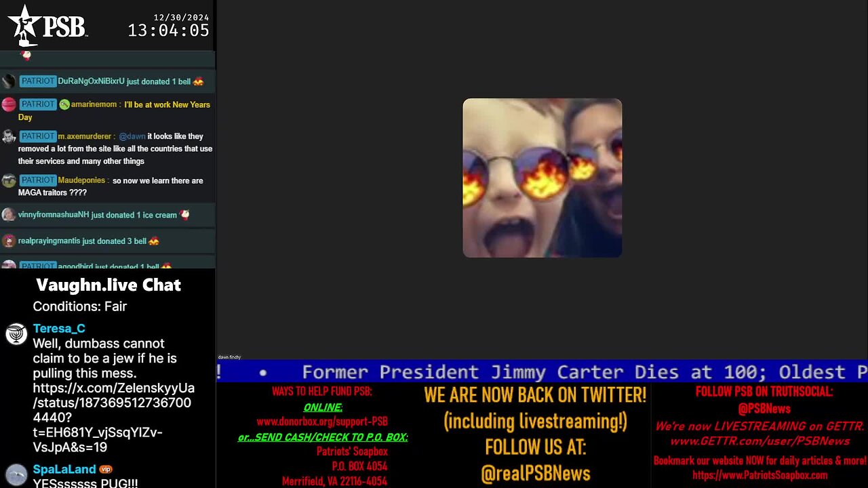The width and height of the screenshot is (868, 488).
Task: Open m.axemurderer's chat avatar
Action: click(9, 136)
